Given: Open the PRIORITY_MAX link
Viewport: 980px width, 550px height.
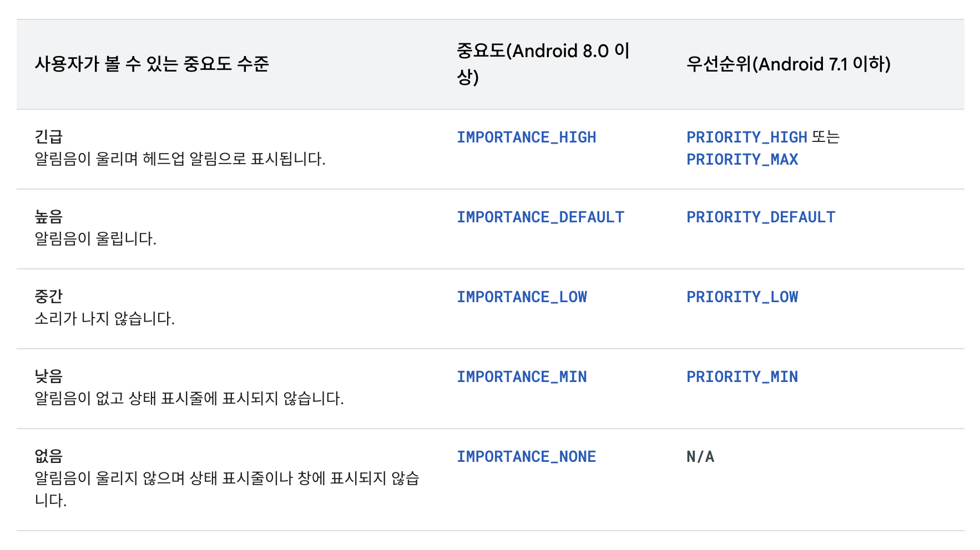Looking at the screenshot, I should pos(742,160).
